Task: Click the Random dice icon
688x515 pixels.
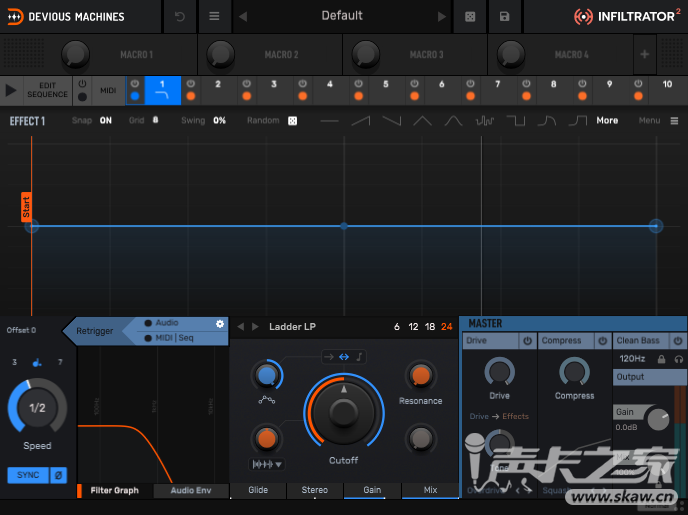Action: click(293, 121)
